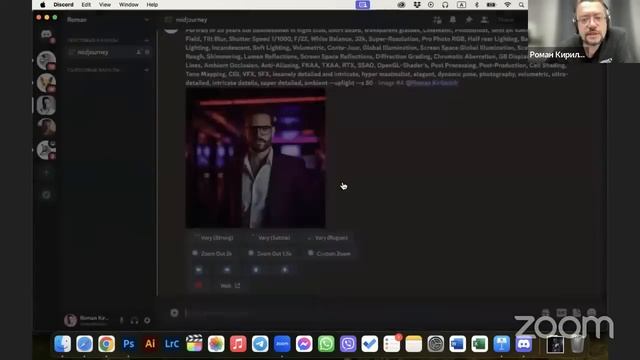Open the emoji picker in message bar
The height and width of the screenshot is (360, 640).
pyautogui.click(x=591, y=313)
